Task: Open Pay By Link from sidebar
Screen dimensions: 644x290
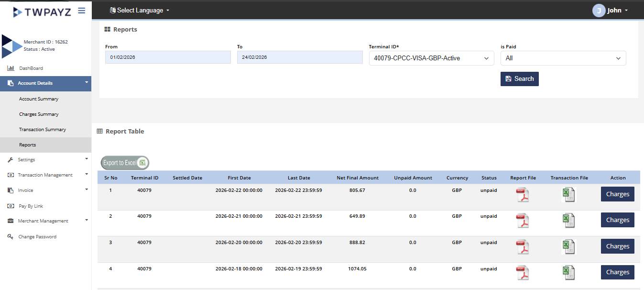Action: point(31,206)
